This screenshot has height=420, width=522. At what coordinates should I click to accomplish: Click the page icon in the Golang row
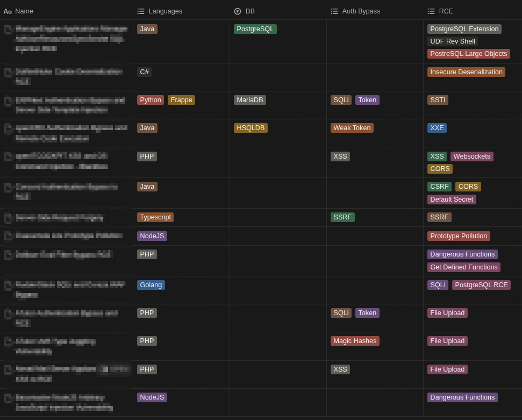(x=8, y=286)
